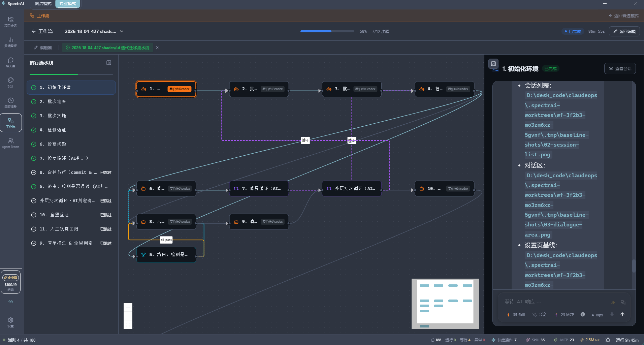Image resolution: width=644 pixels, height=345 pixels.
Task: Open the 聊天室 chat room icon
Action: pos(10,62)
